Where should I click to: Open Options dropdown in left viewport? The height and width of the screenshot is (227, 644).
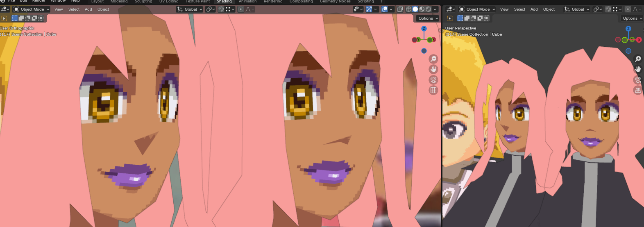[x=428, y=18]
